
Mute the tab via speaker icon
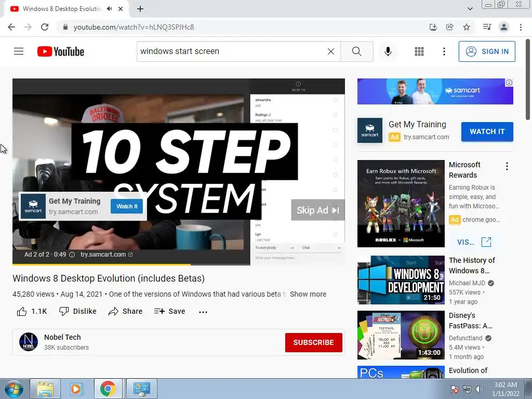[x=109, y=9]
